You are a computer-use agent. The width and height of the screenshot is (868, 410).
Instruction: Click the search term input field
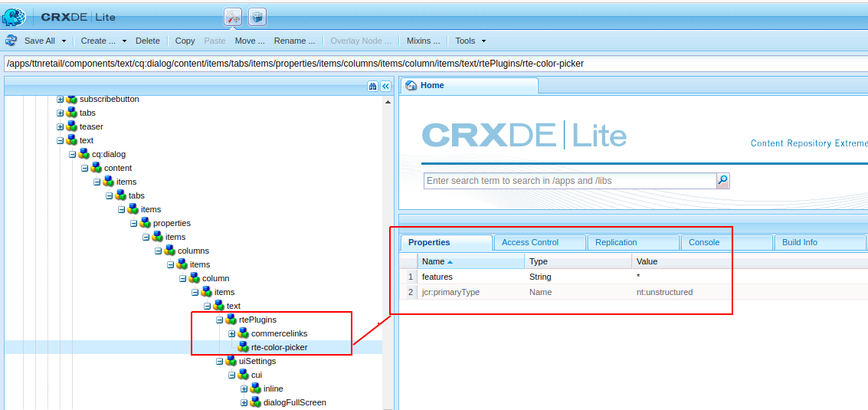[570, 181]
